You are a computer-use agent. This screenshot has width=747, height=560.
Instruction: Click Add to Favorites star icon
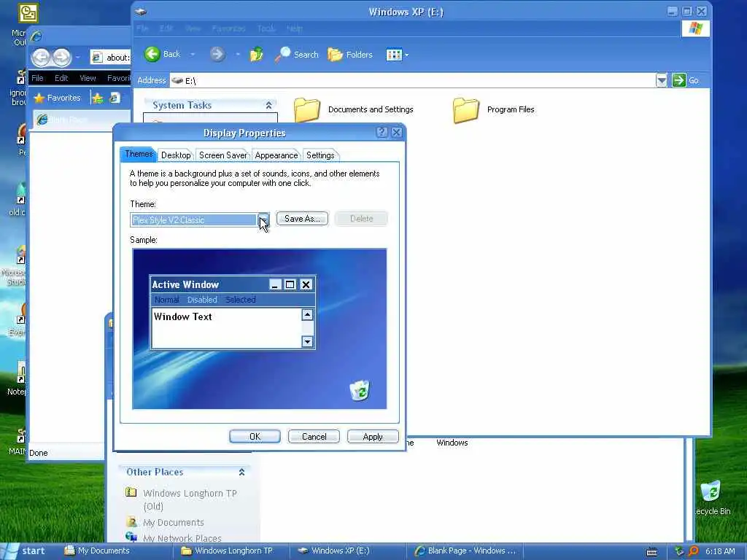click(x=98, y=98)
